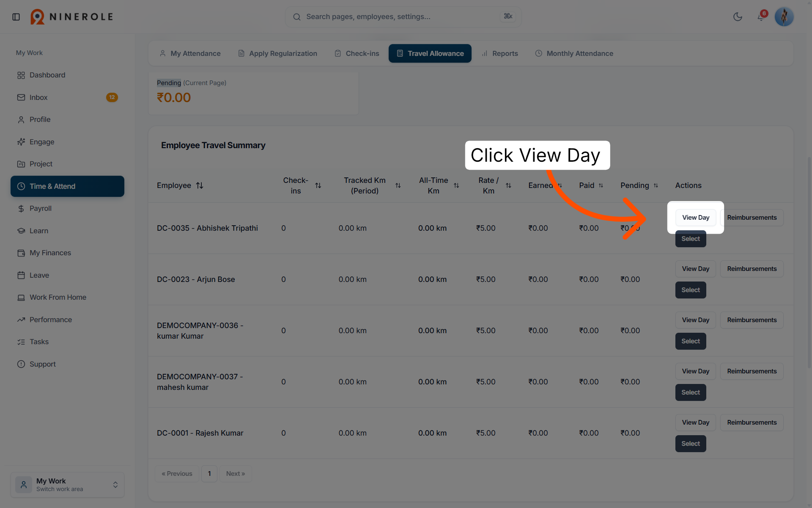Select the Travel Allowance tab
Viewport: 812px width, 508px height.
(x=430, y=53)
